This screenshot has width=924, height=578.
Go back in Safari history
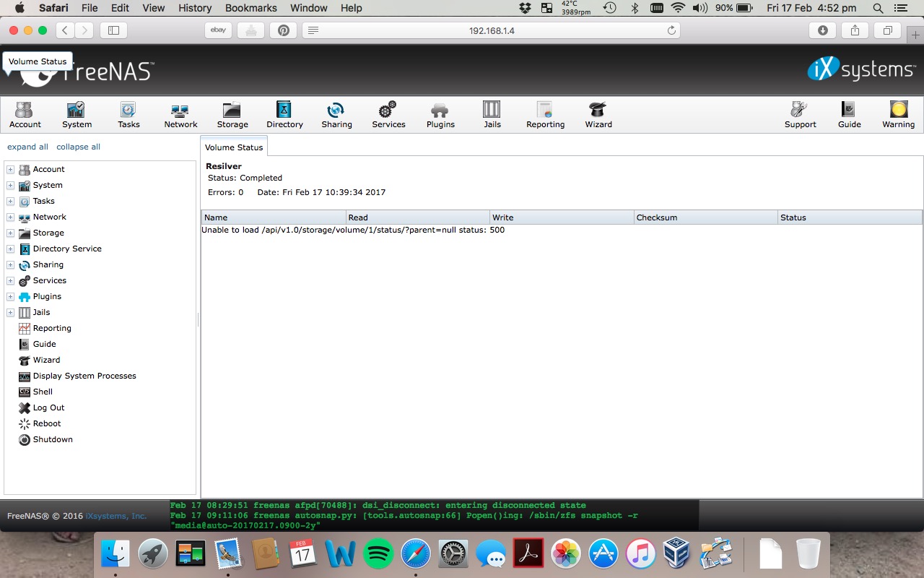[x=66, y=30]
